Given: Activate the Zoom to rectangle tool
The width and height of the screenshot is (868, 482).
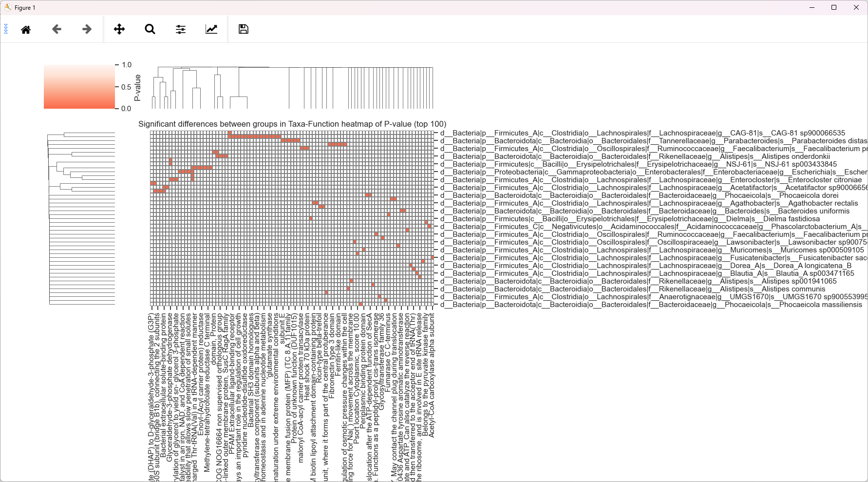Looking at the screenshot, I should click(150, 29).
